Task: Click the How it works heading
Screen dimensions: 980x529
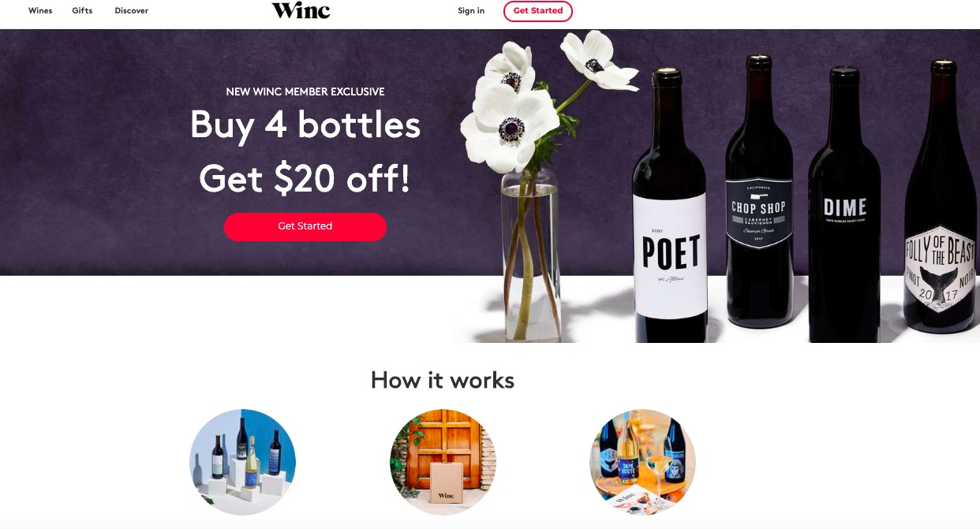Action: 443,381
